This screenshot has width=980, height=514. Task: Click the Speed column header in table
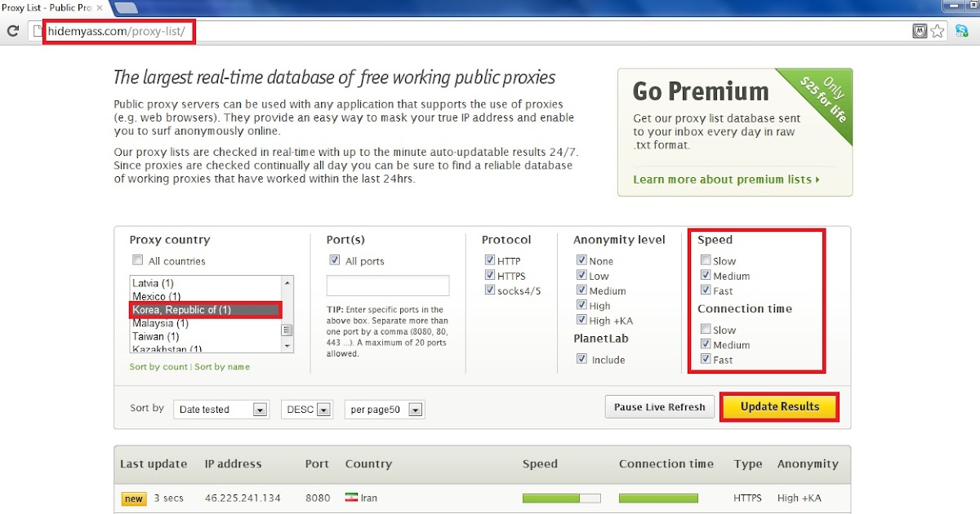[x=540, y=463]
